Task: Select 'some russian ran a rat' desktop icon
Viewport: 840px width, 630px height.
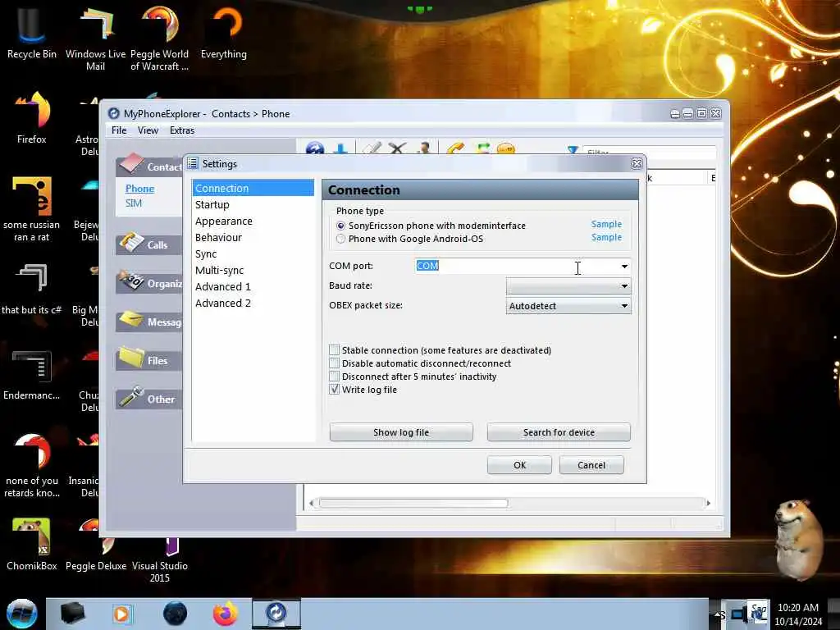Action: tap(31, 209)
